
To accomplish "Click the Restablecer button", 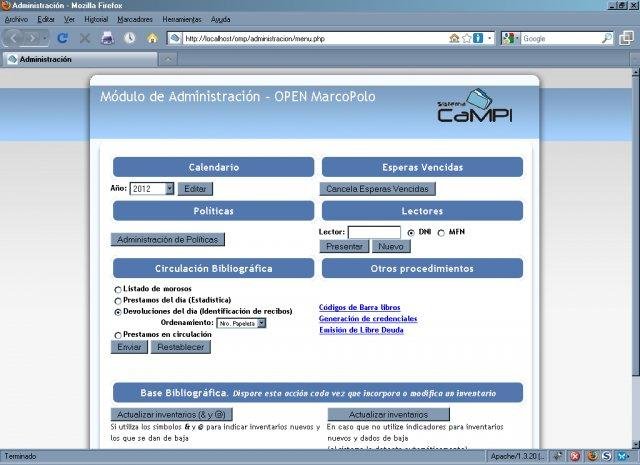I will tap(181, 347).
